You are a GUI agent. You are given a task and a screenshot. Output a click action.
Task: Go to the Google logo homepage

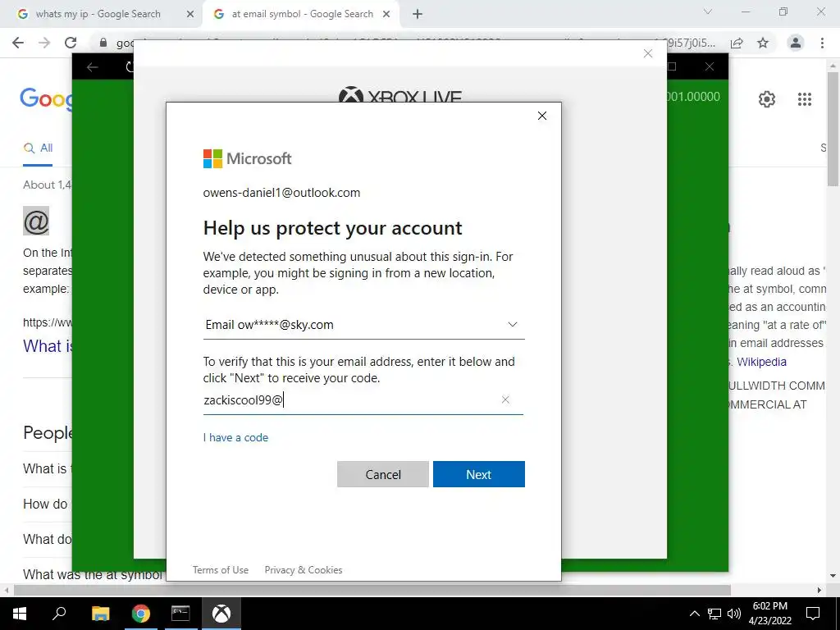pyautogui.click(x=46, y=98)
